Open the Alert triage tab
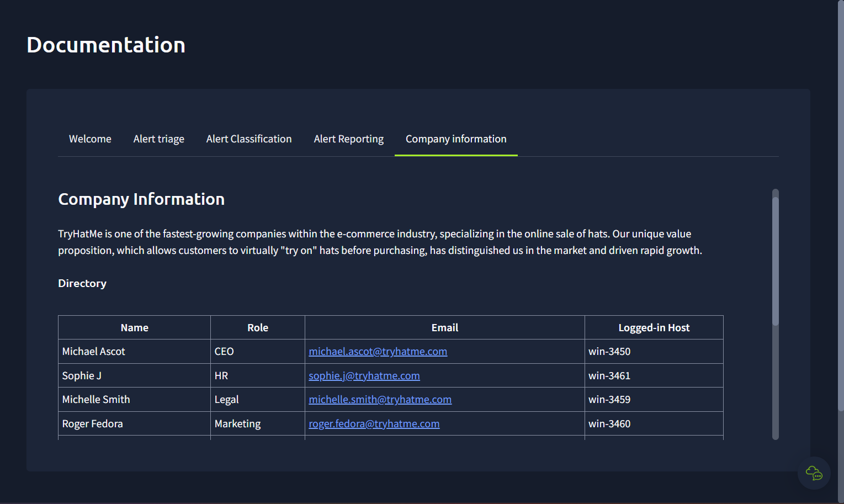Screen dimensions: 844x504 [159, 139]
